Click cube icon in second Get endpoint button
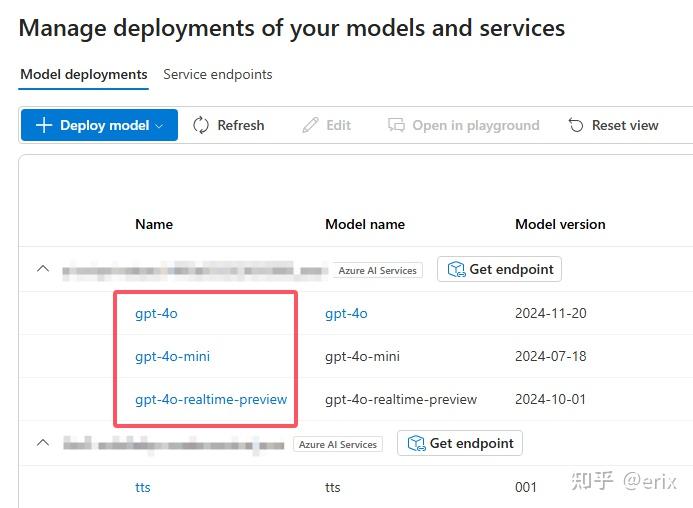Viewport: 693px width, 508px height. [416, 443]
